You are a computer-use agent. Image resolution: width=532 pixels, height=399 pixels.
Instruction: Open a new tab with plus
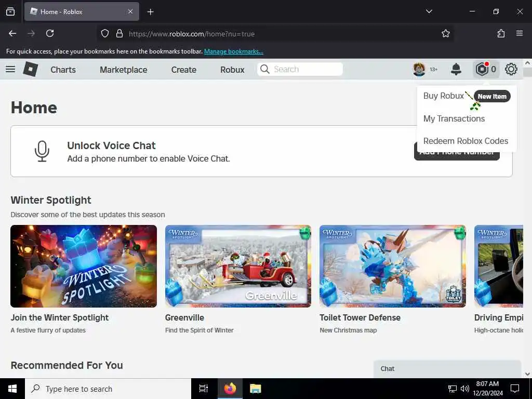[150, 12]
